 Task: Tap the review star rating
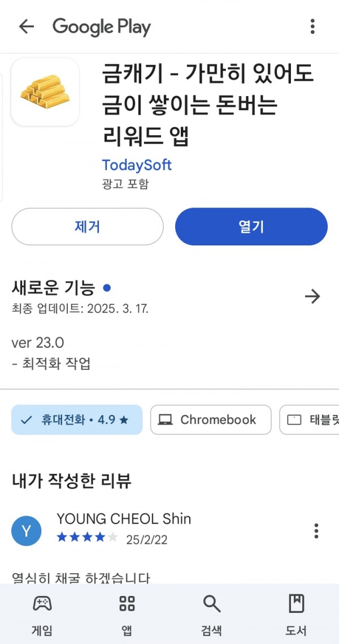tap(88, 537)
